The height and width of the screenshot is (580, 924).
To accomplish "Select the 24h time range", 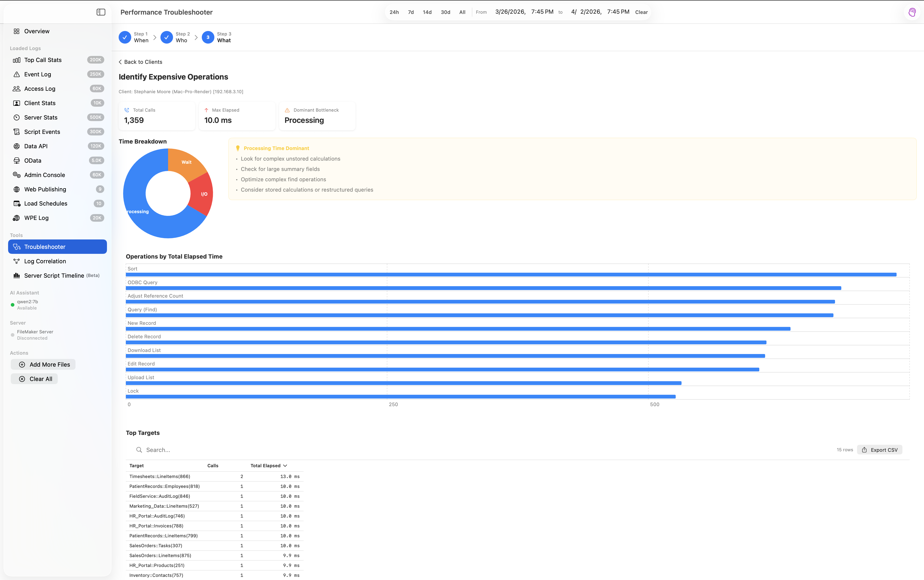I will [x=394, y=12].
